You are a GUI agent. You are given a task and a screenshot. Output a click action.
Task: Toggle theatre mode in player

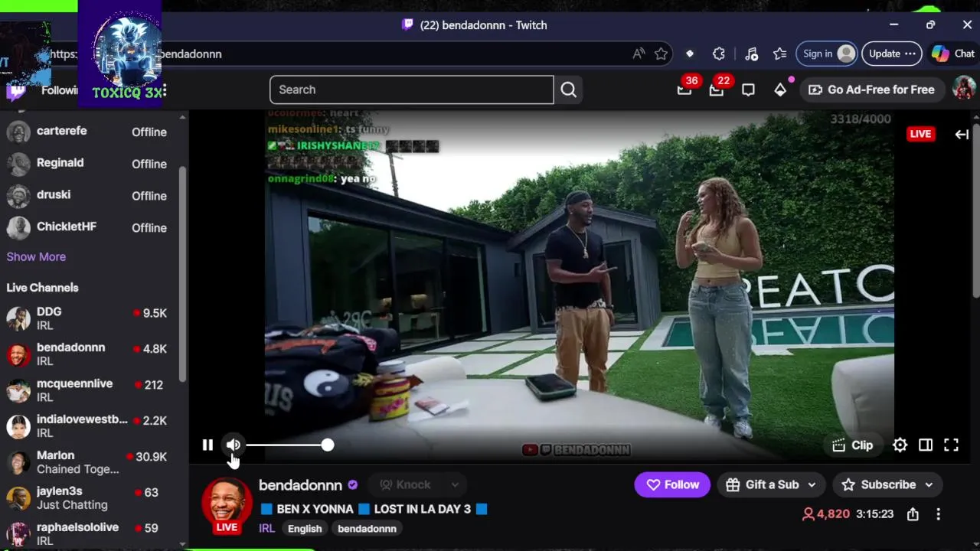click(926, 445)
